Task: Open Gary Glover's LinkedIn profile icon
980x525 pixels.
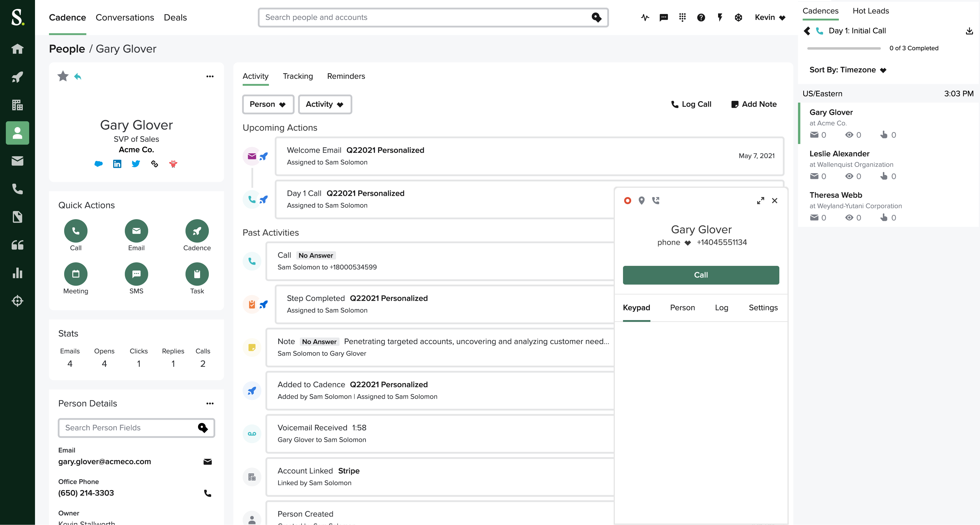Action: tap(117, 164)
